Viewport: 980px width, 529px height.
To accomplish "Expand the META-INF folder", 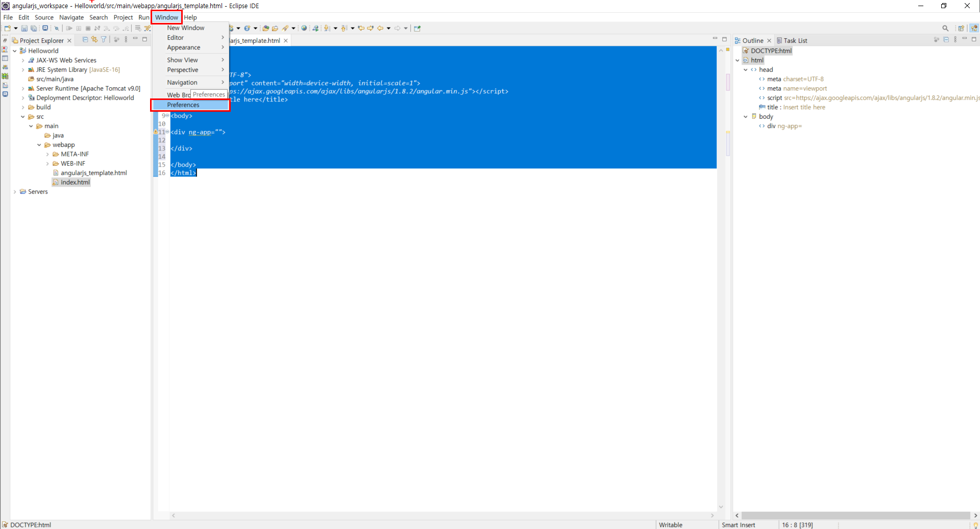I will pyautogui.click(x=47, y=155).
